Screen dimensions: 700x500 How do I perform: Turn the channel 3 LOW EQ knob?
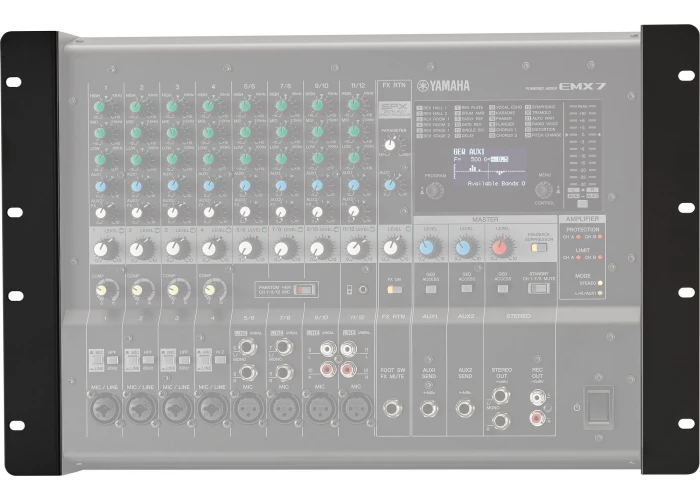pyautogui.click(x=172, y=158)
